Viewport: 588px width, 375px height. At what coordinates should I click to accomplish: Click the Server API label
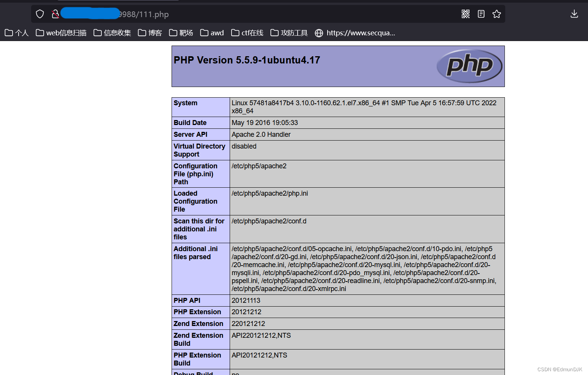(x=191, y=134)
